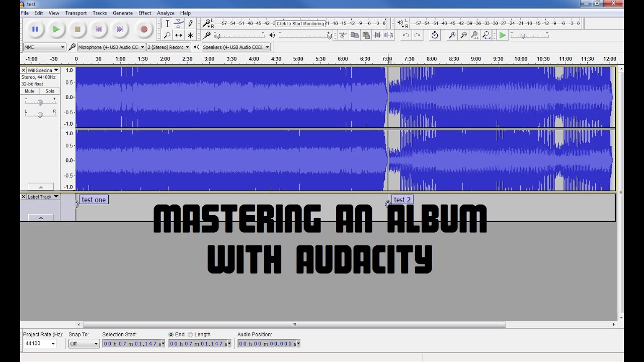Open the Generate menu
The height and width of the screenshot is (362, 644).
(x=123, y=13)
